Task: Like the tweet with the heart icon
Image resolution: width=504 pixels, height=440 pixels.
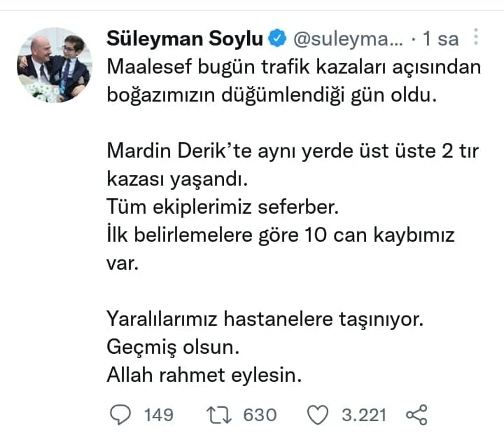Action: click(x=318, y=415)
